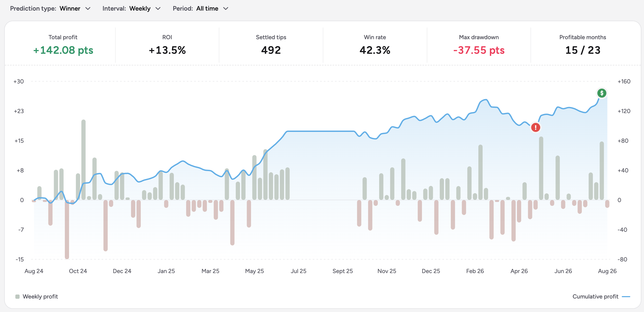Click the Feb 26 axis label
644x312 pixels.
click(x=475, y=271)
